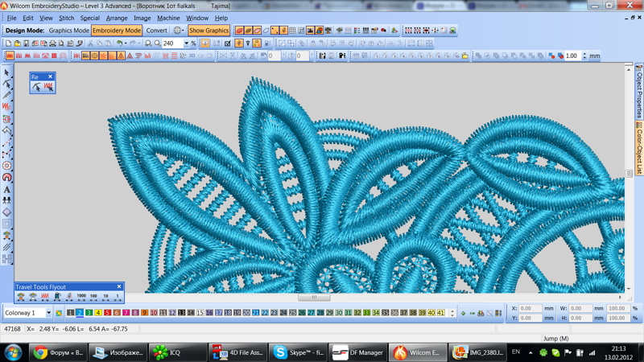Close the Travel Tools Flyout panel
Screen dimensions: 644x362
tap(119, 286)
